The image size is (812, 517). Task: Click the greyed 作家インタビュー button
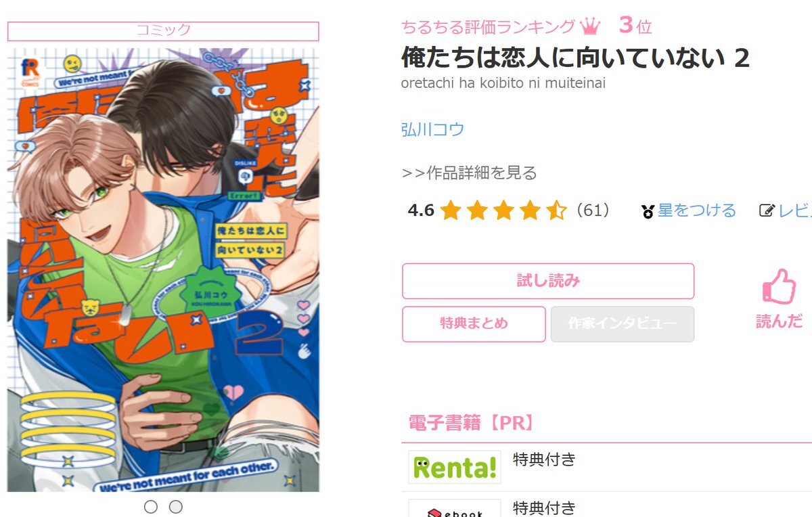pyautogui.click(x=623, y=323)
